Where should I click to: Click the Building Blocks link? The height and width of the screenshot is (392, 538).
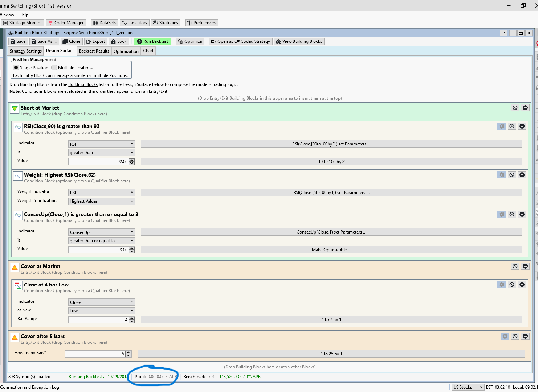[83, 84]
